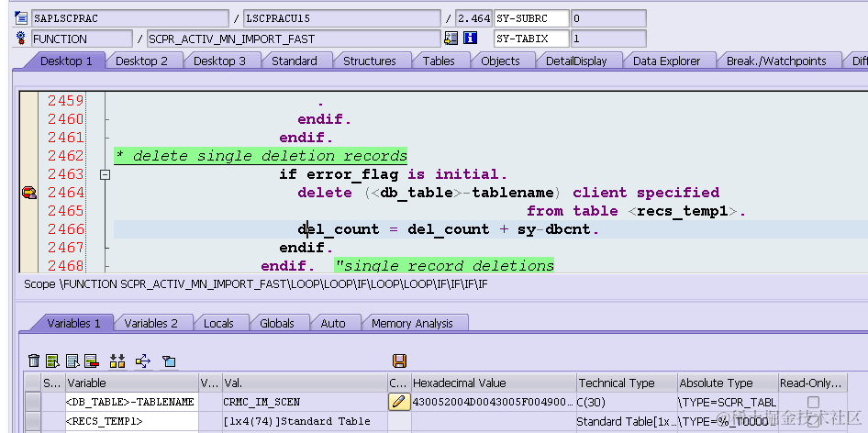Image resolution: width=868 pixels, height=433 pixels.
Task: Click the SY-SUBRC value field showing 0
Action: pyautogui.click(x=608, y=18)
